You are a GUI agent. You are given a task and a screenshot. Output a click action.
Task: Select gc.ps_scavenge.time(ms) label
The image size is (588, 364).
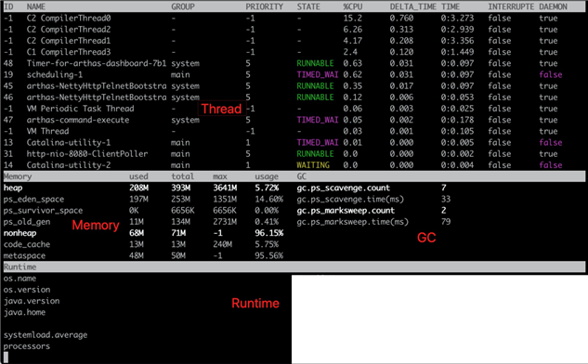click(x=350, y=199)
